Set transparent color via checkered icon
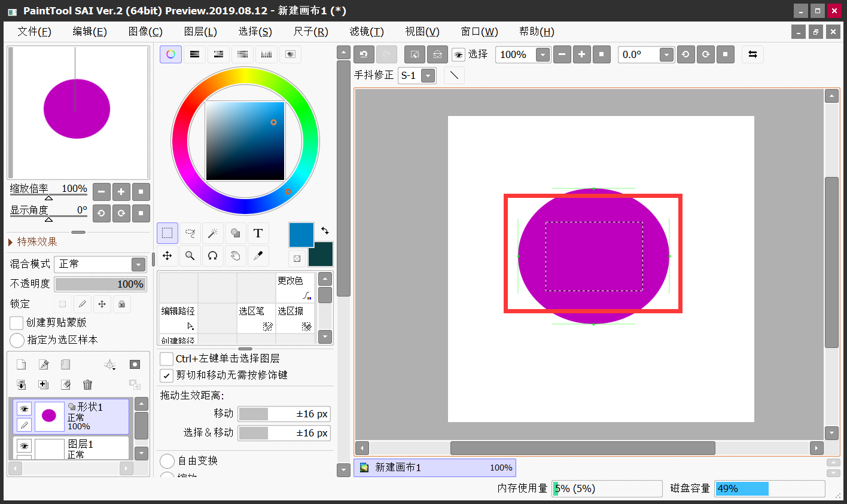This screenshot has height=504, width=847. [297, 258]
